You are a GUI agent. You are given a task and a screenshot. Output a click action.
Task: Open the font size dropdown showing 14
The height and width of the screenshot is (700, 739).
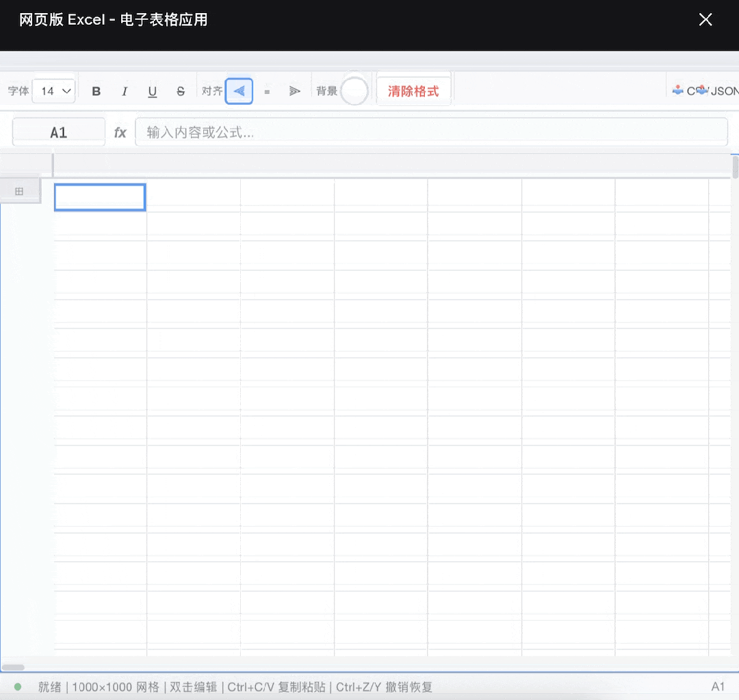[54, 91]
